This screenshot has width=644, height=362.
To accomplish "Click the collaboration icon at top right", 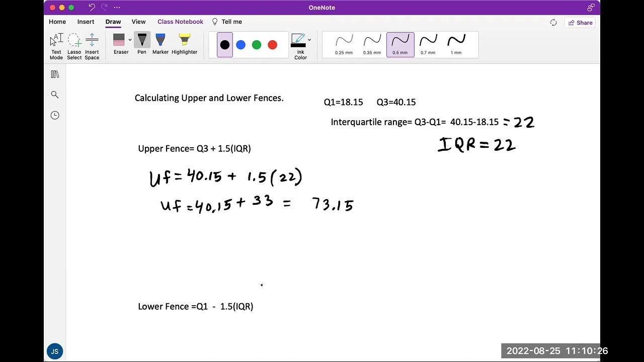I will [x=591, y=8].
